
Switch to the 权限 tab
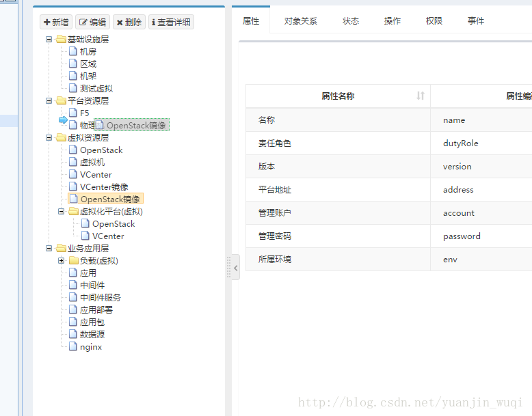pos(434,21)
